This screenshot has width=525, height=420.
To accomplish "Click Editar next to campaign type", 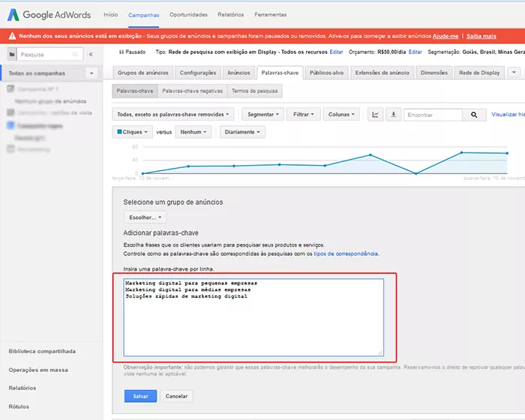I will click(x=336, y=52).
